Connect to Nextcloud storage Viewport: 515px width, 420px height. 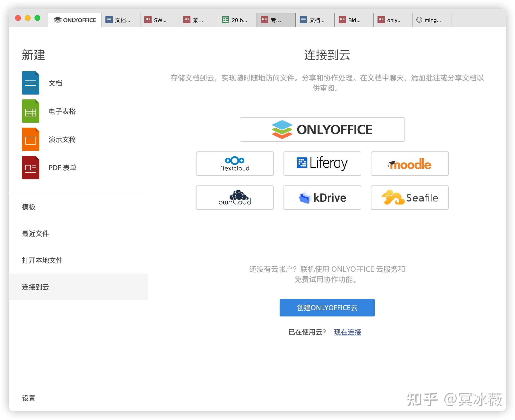[234, 164]
